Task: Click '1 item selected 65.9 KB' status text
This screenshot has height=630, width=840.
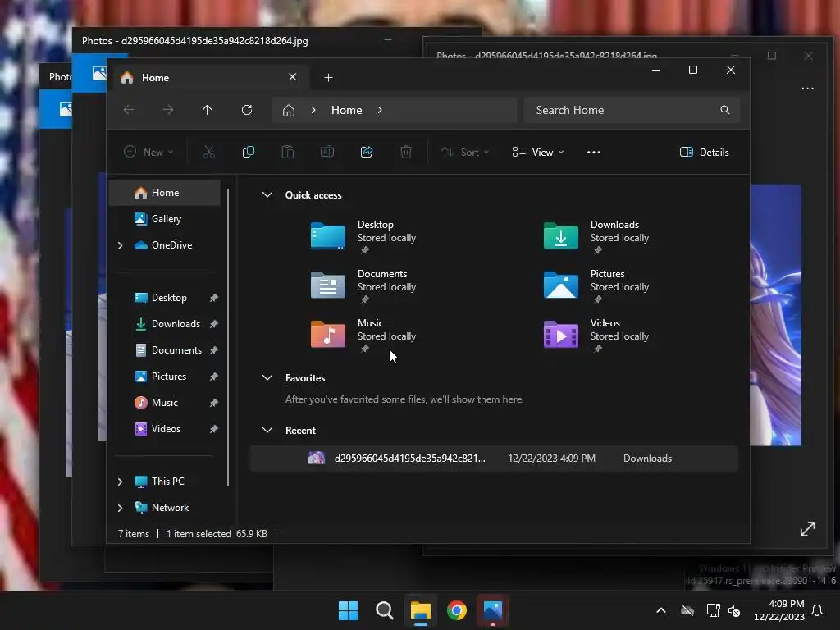Action: pyautogui.click(x=217, y=534)
